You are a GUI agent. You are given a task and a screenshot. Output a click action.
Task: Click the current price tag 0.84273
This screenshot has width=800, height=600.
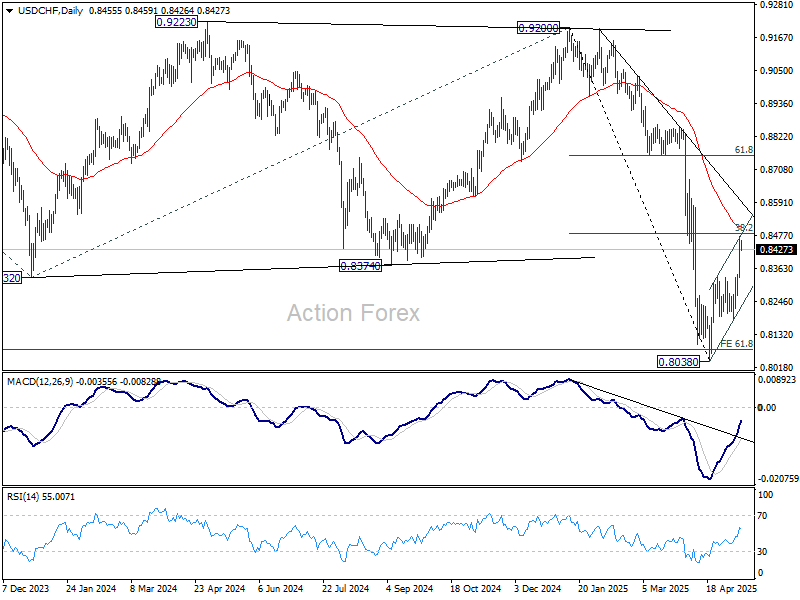(x=777, y=250)
